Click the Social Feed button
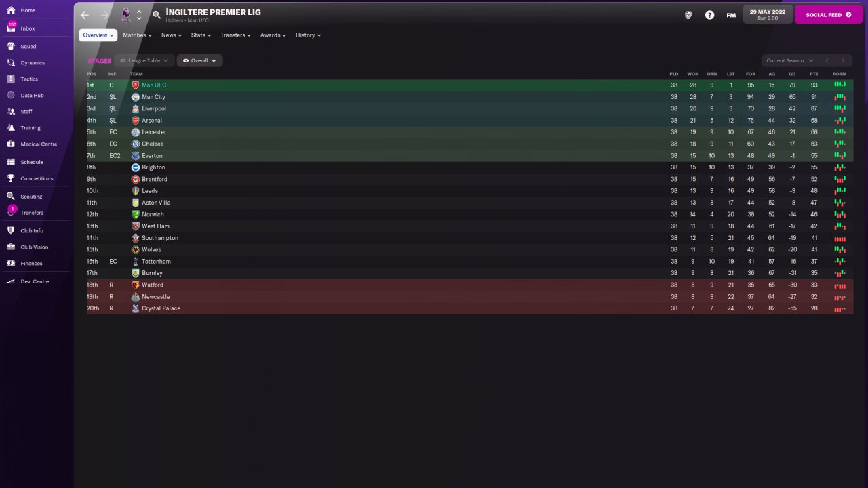 tap(829, 14)
